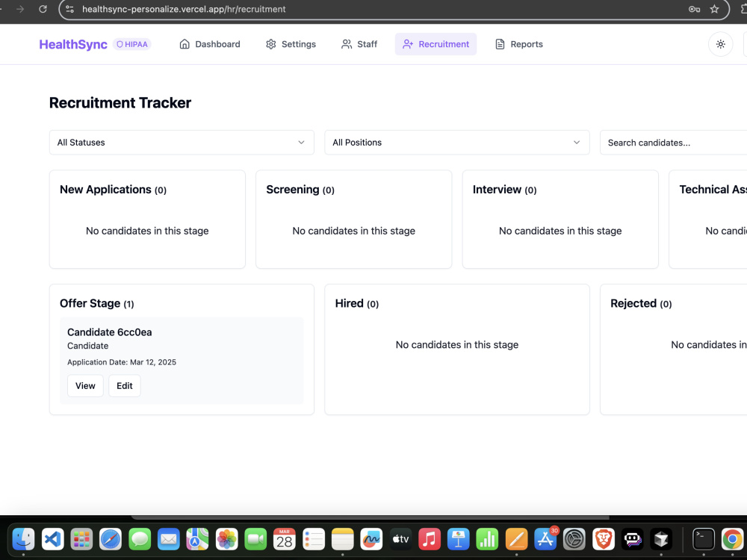This screenshot has height=560, width=747.
Task: Select the Recruitment tab
Action: click(x=436, y=44)
